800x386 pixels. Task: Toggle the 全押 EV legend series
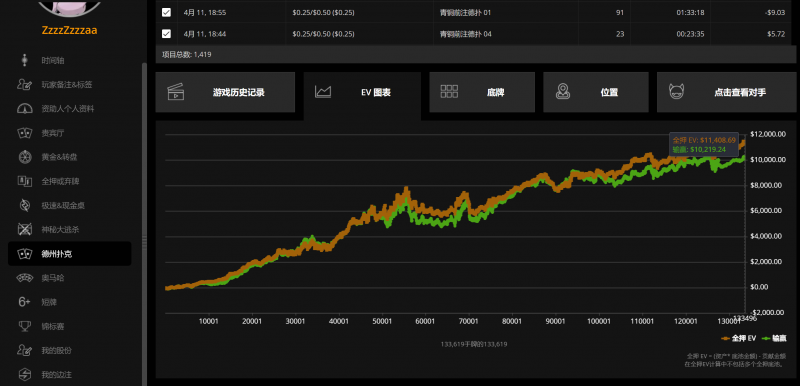pos(739,338)
